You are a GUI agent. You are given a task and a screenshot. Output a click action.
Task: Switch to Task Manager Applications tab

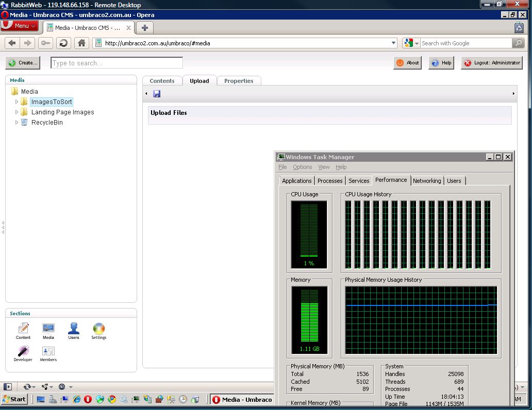coord(296,181)
